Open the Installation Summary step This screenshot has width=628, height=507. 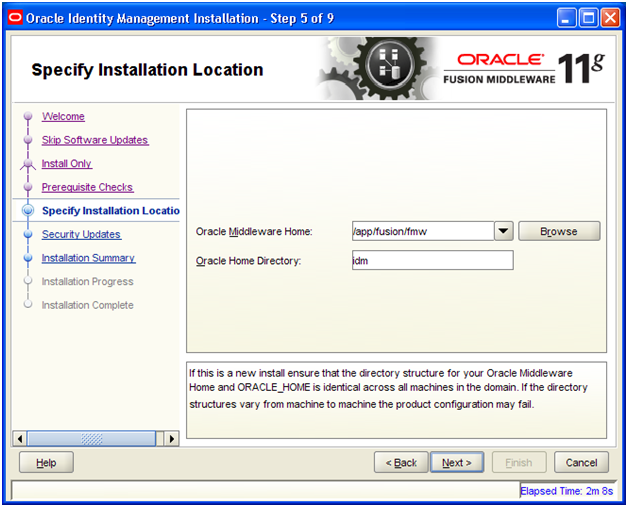[x=89, y=258]
